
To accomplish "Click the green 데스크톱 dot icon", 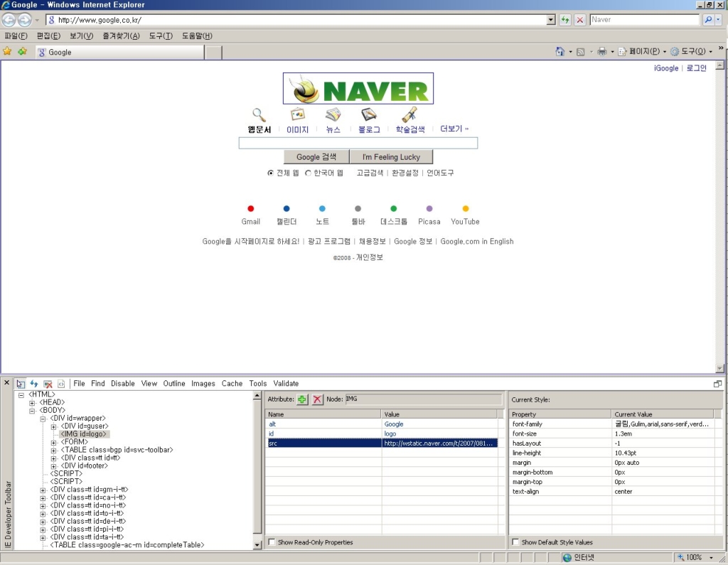I will point(394,208).
